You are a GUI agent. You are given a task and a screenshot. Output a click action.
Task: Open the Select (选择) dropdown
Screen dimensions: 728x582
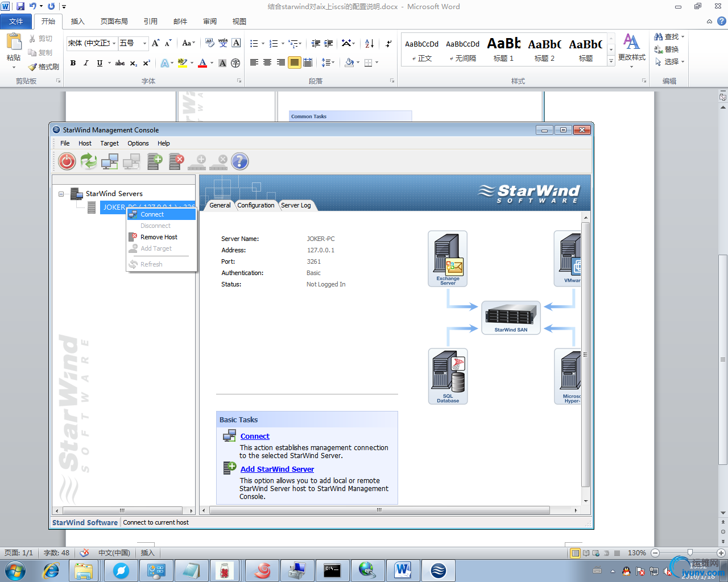point(669,61)
